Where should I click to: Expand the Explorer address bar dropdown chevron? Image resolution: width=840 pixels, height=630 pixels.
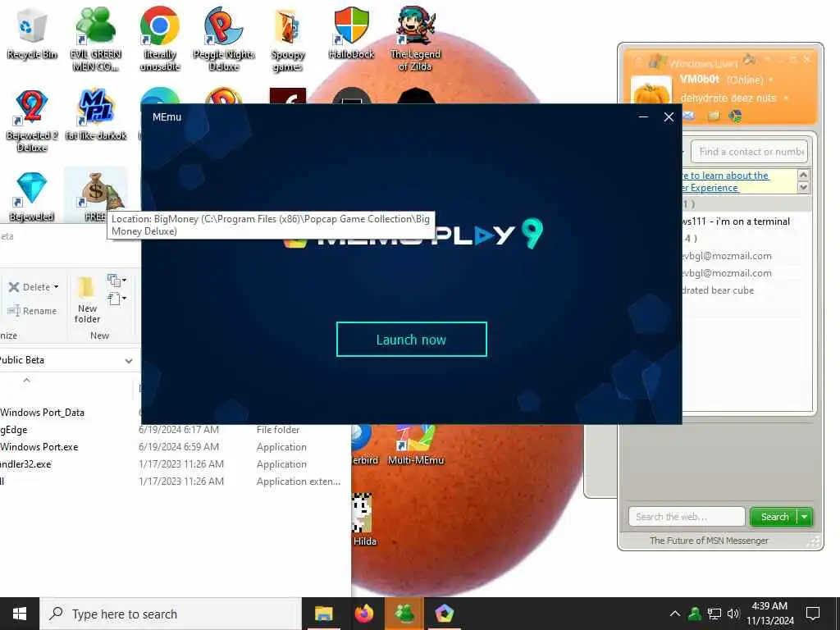click(129, 361)
